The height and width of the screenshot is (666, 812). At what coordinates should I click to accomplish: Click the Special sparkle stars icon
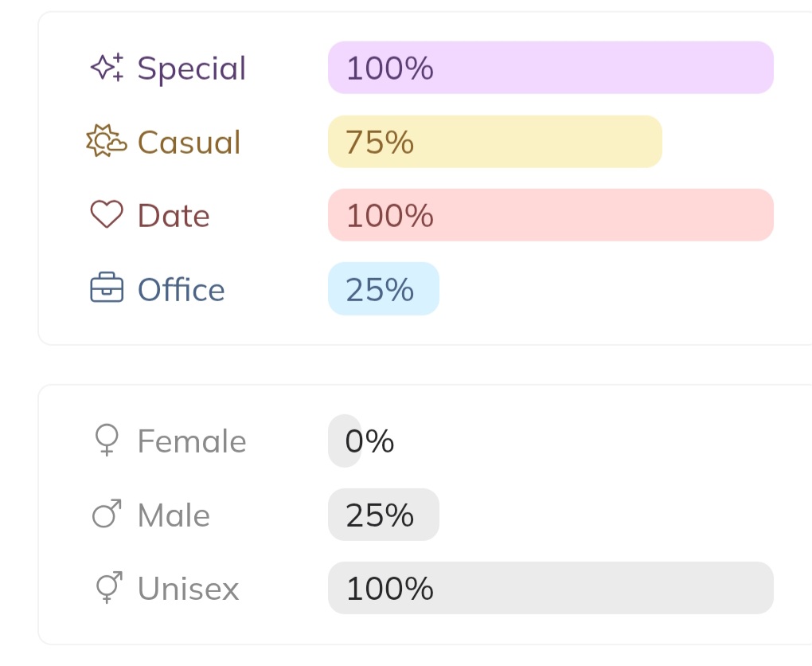(107, 68)
